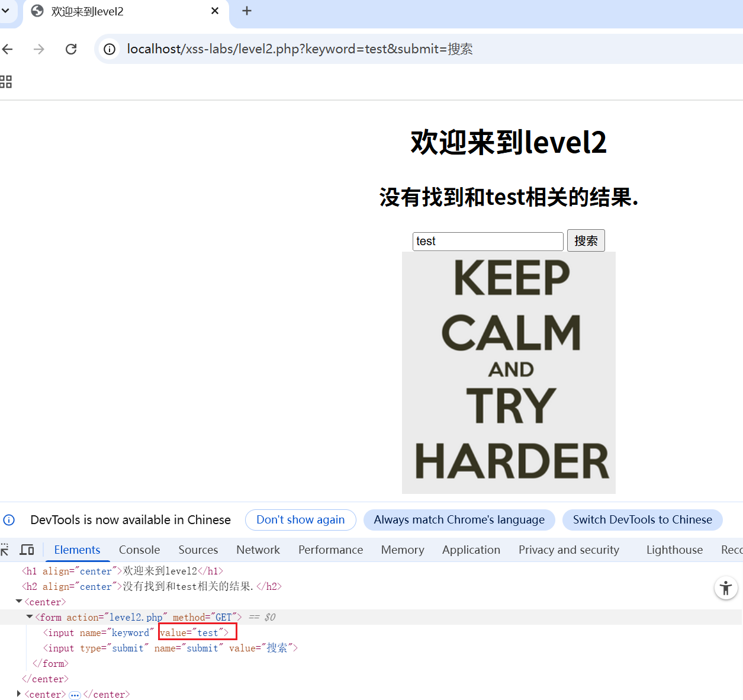Switch to the Elements tab
The height and width of the screenshot is (700, 743).
[77, 550]
